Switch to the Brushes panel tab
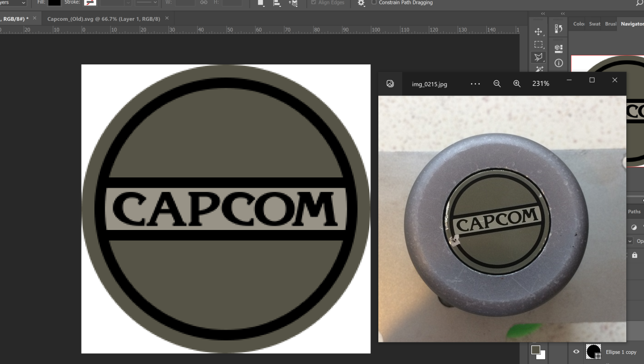Screen dimensions: 644x364 pos(610,24)
